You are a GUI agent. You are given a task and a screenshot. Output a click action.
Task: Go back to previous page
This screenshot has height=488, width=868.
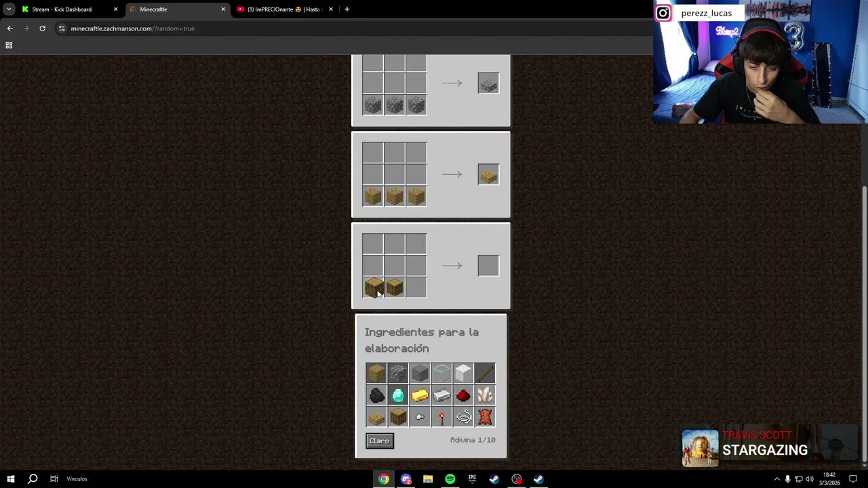[x=9, y=28]
